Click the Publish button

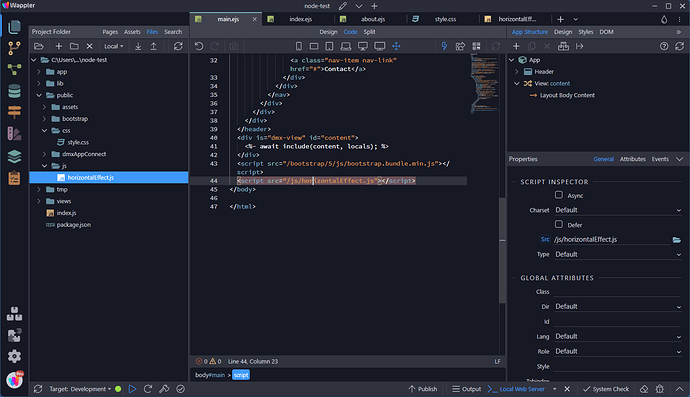click(x=422, y=389)
